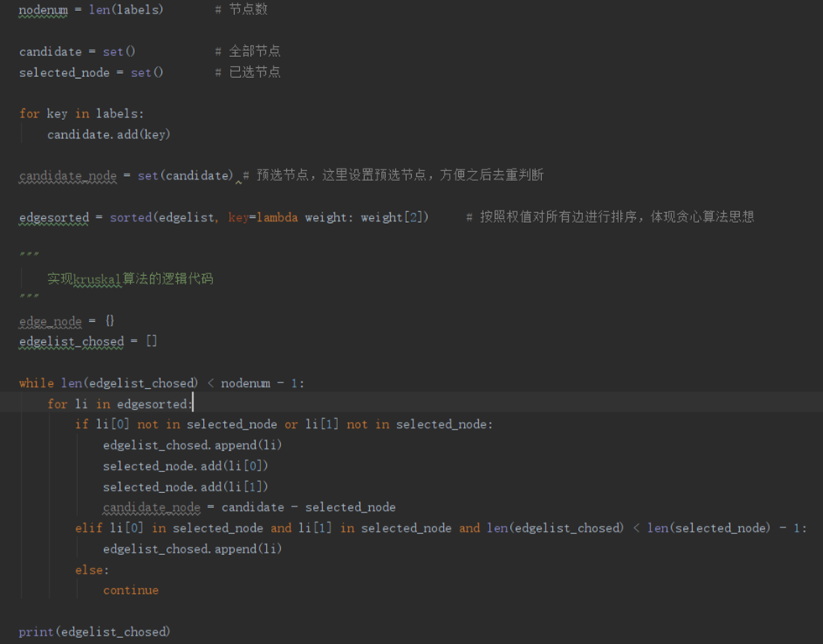Click the underlined candidate_node identifier

tap(67, 175)
